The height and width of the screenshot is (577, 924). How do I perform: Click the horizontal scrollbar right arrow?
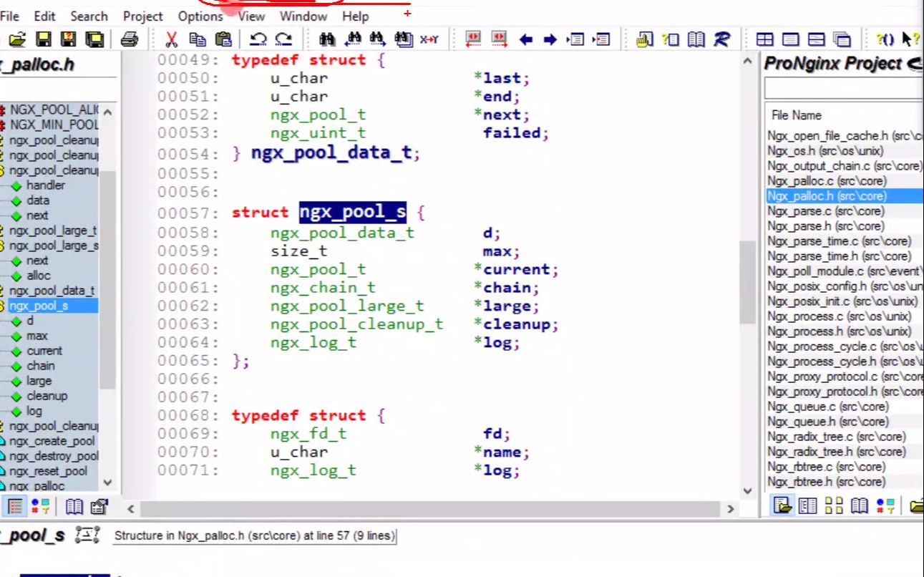click(730, 509)
